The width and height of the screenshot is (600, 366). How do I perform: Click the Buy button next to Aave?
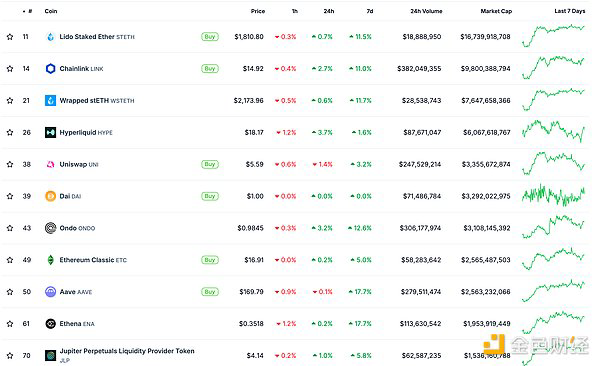click(210, 292)
